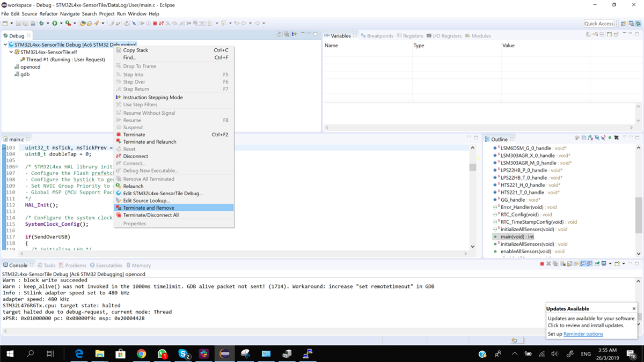Screen dimensions: 644x362
Task: Click the Debug bug icon in toolbar
Action: tap(41, 23)
